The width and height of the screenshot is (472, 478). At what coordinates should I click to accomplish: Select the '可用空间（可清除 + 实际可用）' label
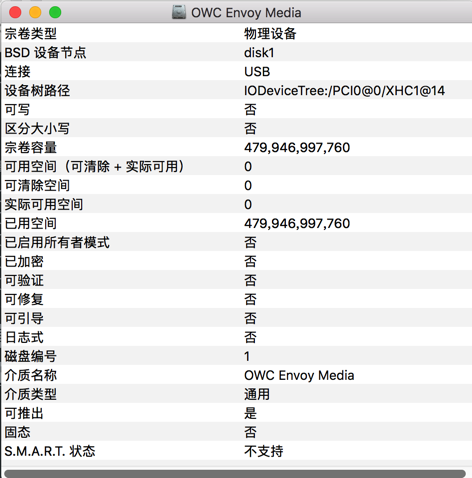(x=95, y=167)
